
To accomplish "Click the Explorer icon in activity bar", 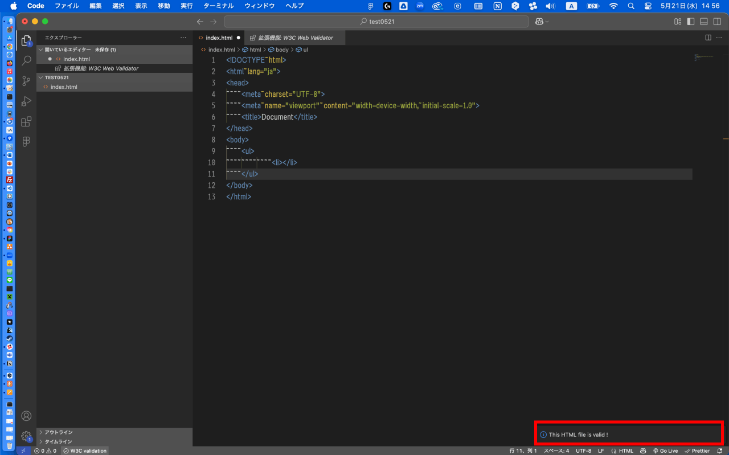I will (x=27, y=42).
